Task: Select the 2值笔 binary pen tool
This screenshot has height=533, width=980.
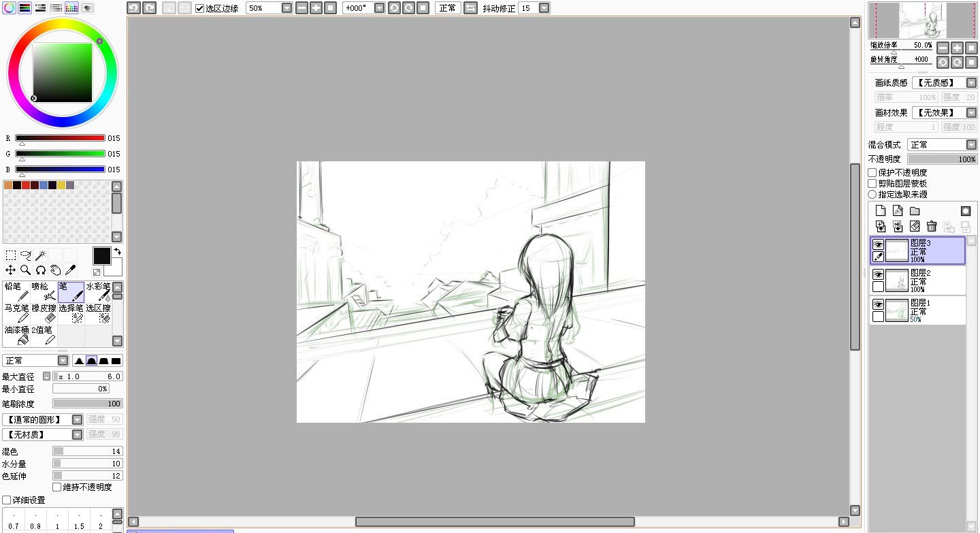Action: click(x=44, y=336)
